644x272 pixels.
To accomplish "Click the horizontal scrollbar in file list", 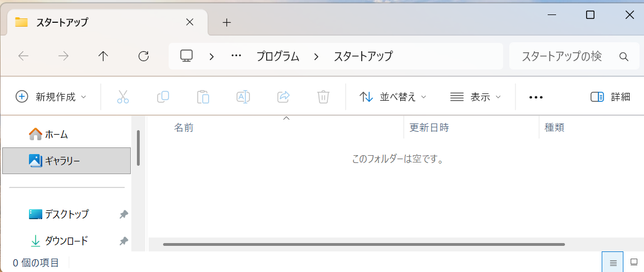I will 363,245.
